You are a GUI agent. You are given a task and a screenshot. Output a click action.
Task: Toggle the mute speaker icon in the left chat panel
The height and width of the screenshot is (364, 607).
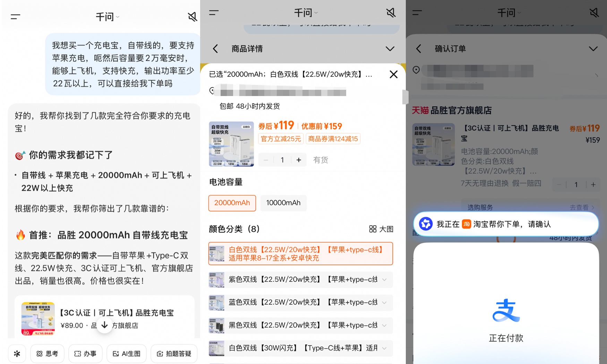click(192, 16)
